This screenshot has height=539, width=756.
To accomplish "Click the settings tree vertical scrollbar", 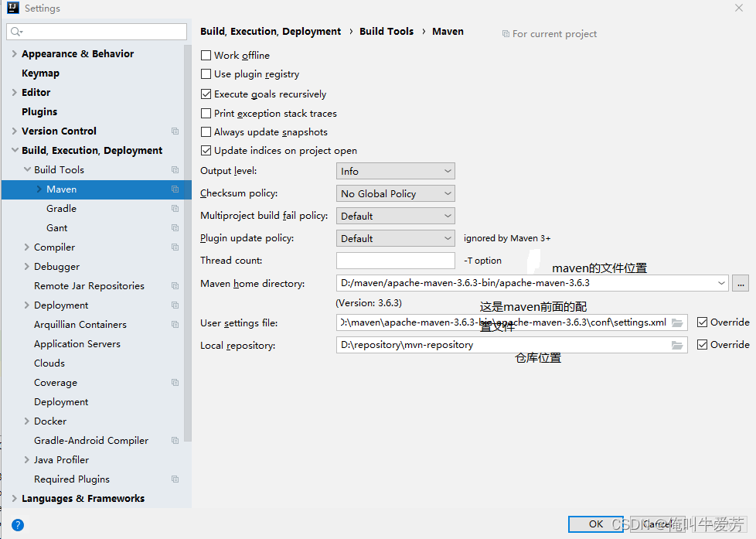I will point(188,243).
